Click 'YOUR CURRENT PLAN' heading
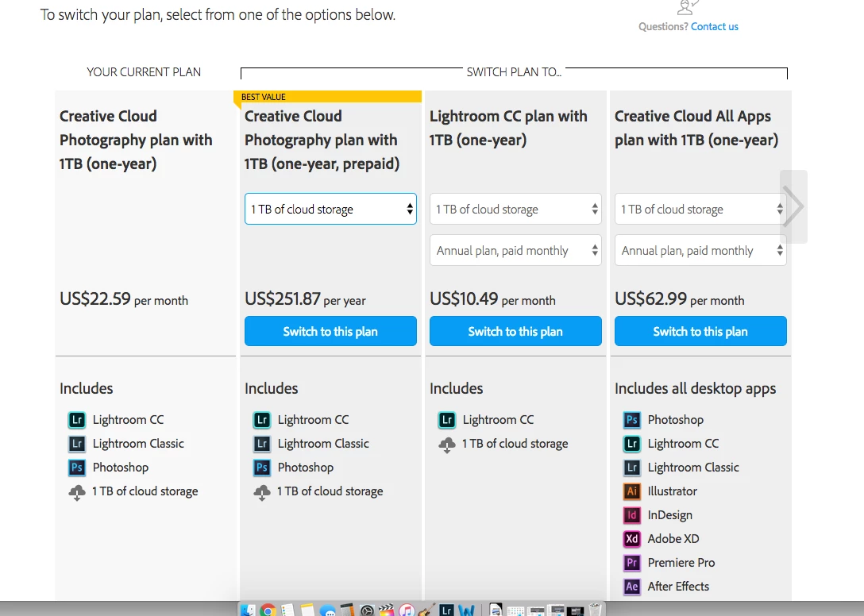Image resolution: width=864 pixels, height=616 pixels. pos(144,72)
